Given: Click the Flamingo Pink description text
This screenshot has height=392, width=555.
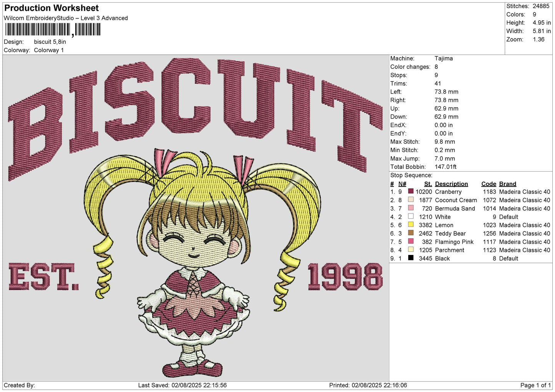Looking at the screenshot, I should [454, 242].
